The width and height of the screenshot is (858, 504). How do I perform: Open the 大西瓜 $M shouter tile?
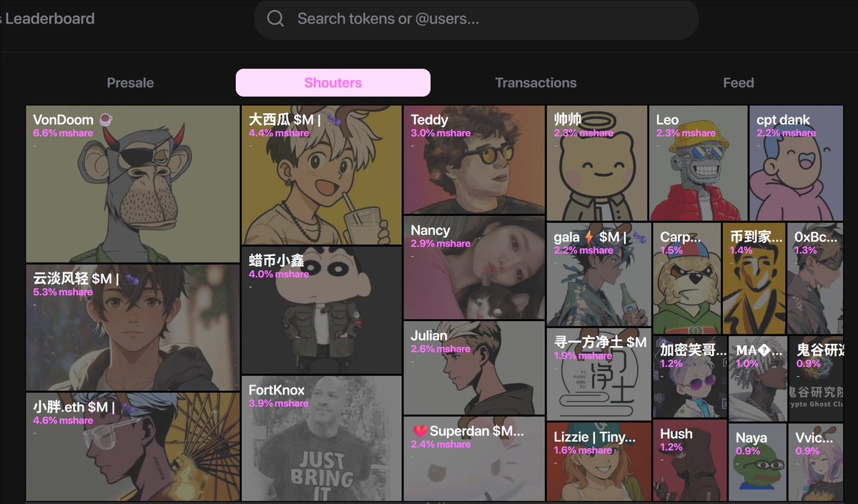click(x=322, y=175)
